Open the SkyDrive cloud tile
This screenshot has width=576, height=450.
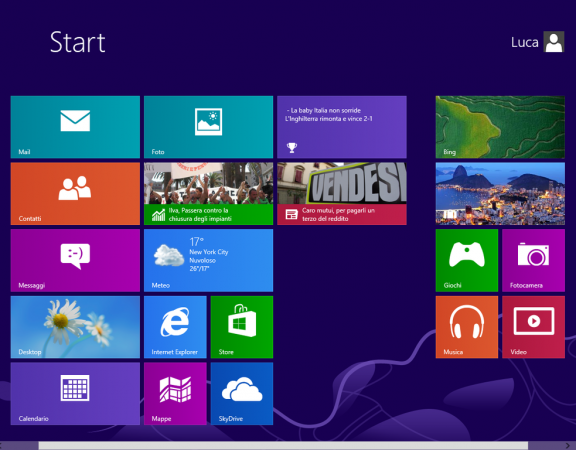point(242,394)
